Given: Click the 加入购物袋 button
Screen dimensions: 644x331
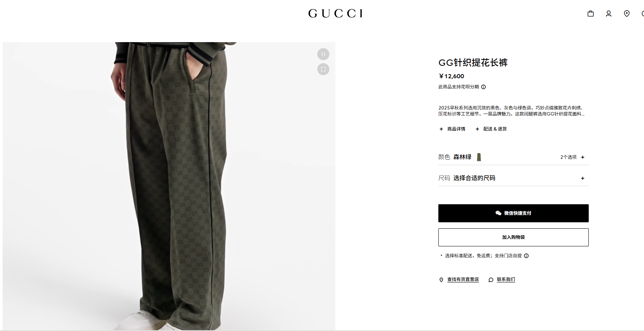Looking at the screenshot, I should (514, 237).
